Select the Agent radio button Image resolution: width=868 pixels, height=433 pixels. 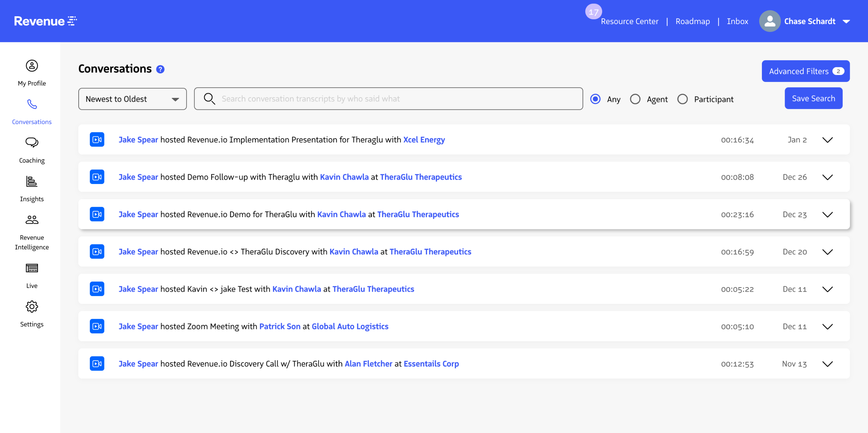[635, 99]
